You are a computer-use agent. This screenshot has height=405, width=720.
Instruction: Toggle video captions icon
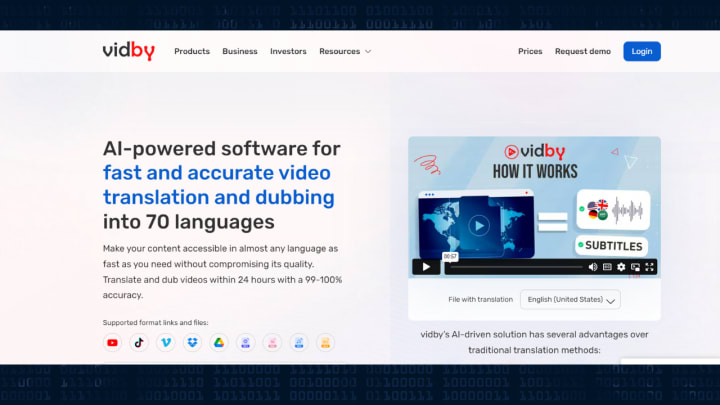(x=607, y=267)
